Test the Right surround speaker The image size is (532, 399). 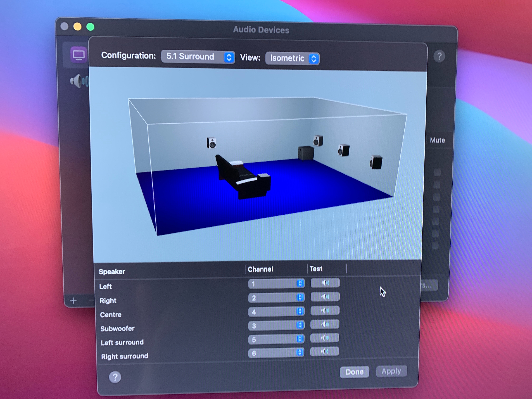(324, 352)
